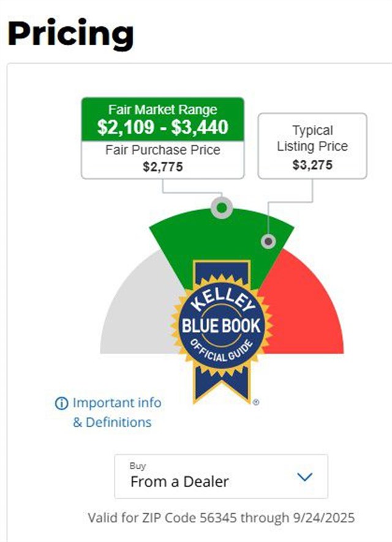Click the $3,275 listing price value

[312, 165]
